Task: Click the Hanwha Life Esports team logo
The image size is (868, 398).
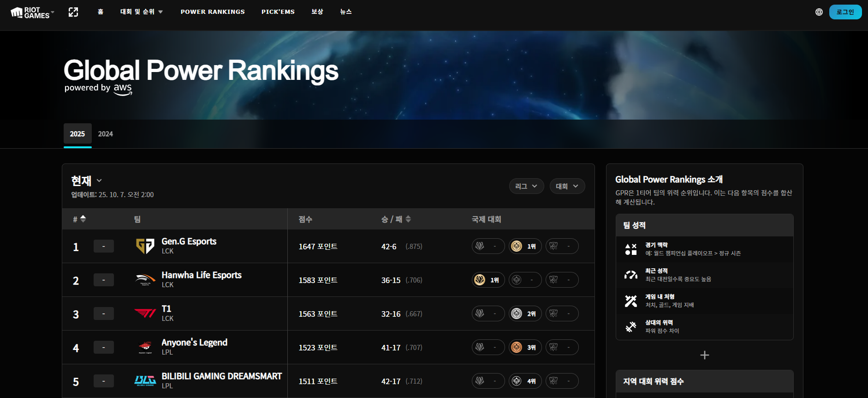Action: pyautogui.click(x=145, y=280)
